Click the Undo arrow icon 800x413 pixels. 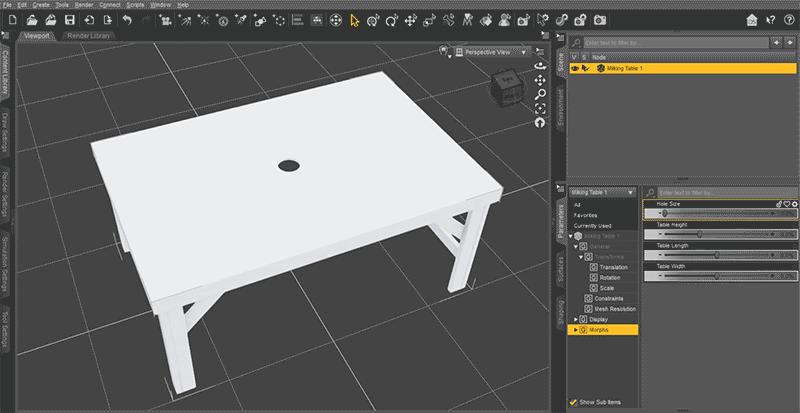point(128,20)
